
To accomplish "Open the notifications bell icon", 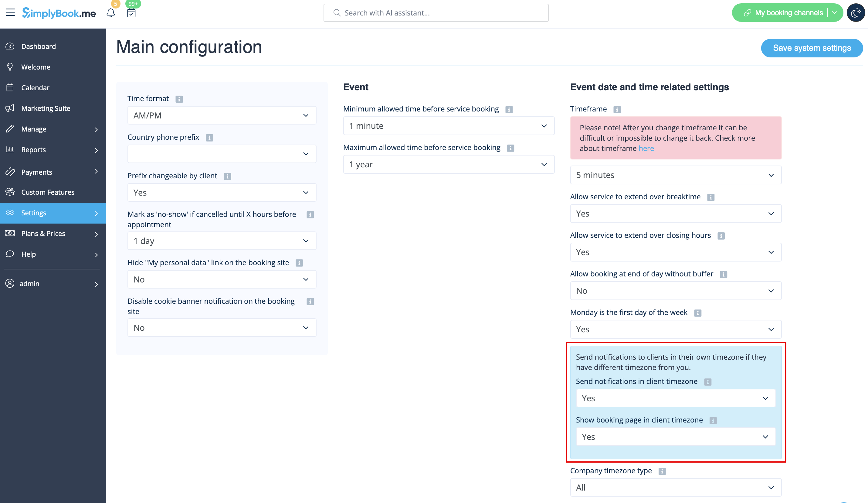I will [x=110, y=13].
